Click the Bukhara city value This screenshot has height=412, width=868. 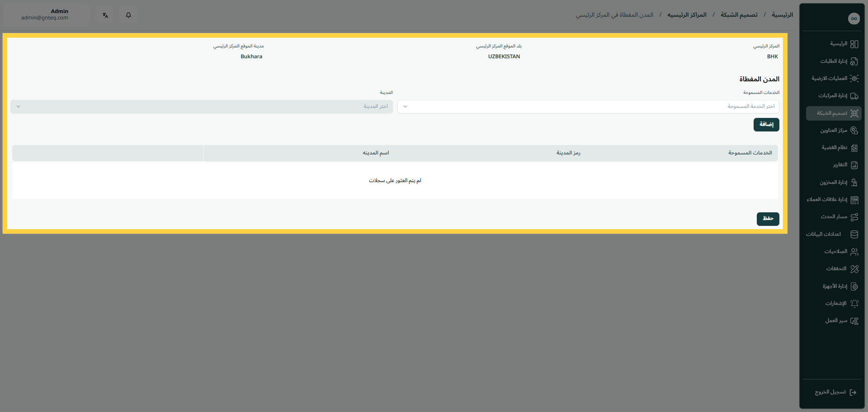coord(251,57)
